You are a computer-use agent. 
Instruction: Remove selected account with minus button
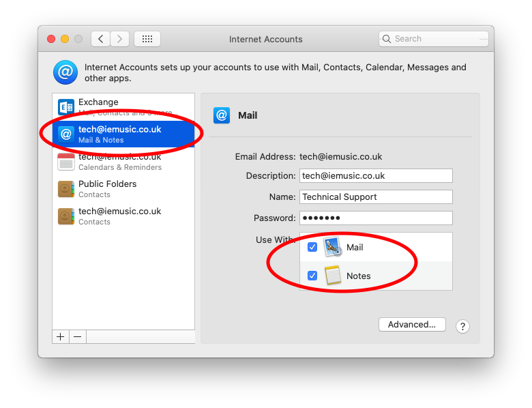pos(78,337)
